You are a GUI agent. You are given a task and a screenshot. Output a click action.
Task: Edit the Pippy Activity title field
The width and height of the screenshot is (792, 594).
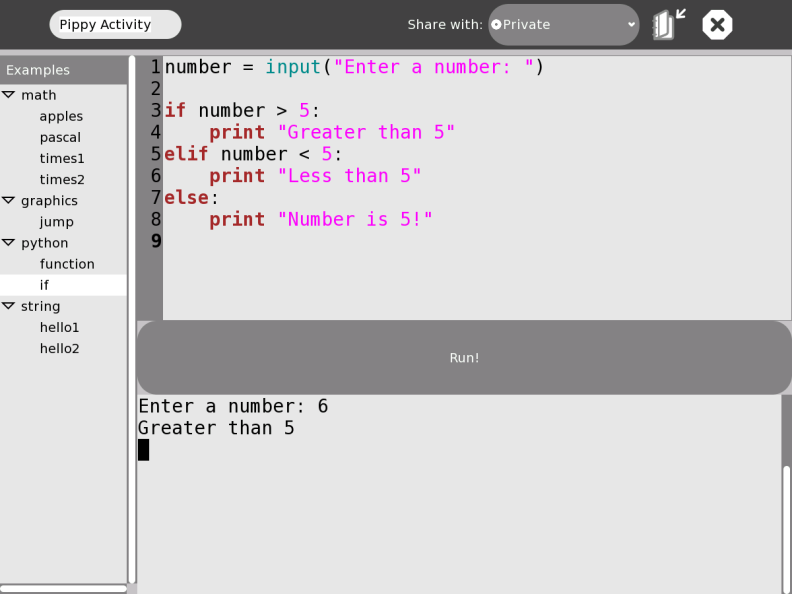115,25
